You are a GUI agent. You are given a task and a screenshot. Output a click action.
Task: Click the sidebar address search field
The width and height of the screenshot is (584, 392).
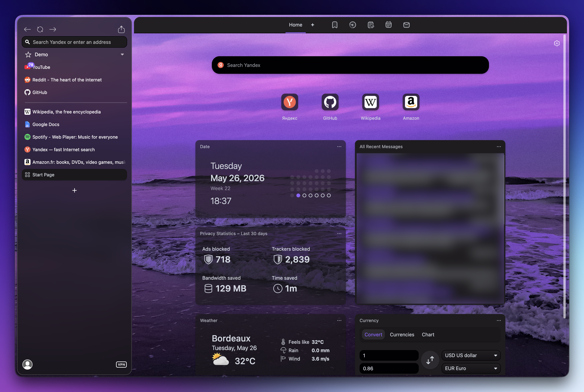click(x=74, y=42)
